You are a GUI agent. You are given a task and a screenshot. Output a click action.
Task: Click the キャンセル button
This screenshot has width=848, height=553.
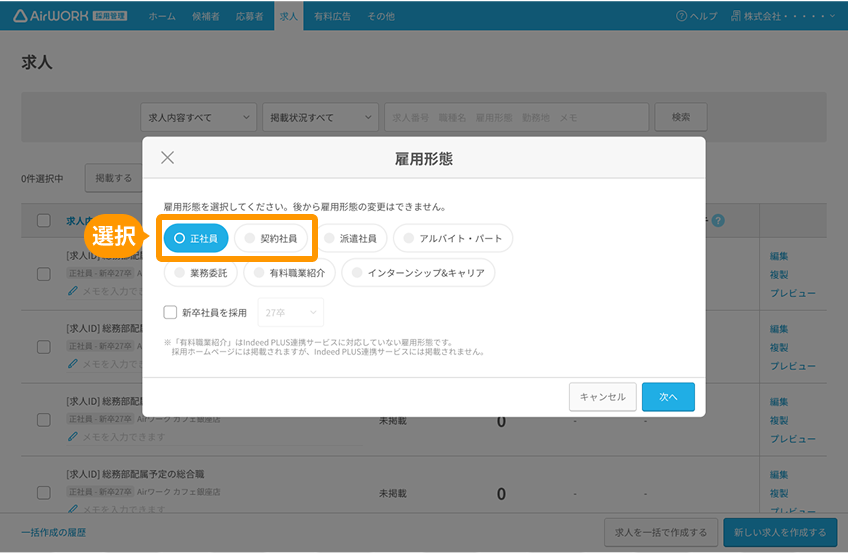coord(602,397)
